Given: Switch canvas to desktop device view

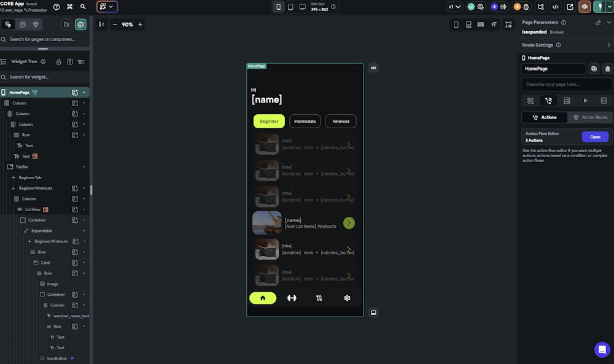Looking at the screenshot, I should [302, 7].
